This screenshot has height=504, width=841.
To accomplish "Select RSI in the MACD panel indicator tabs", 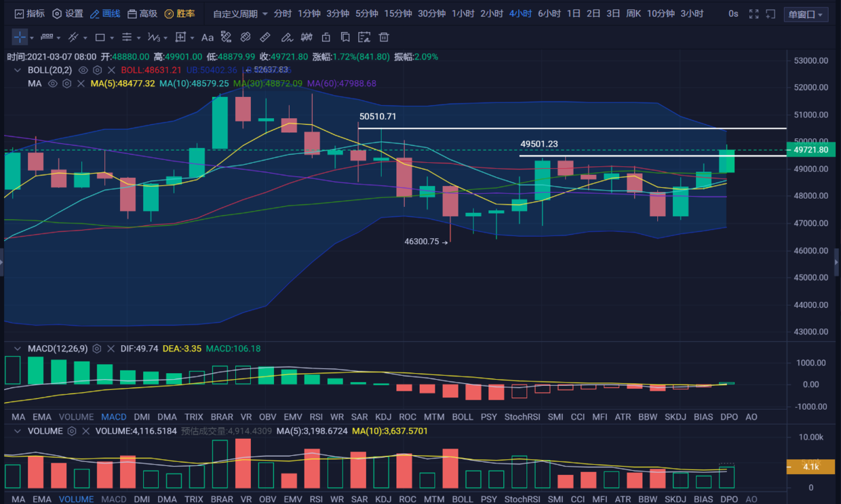I will tap(315, 416).
